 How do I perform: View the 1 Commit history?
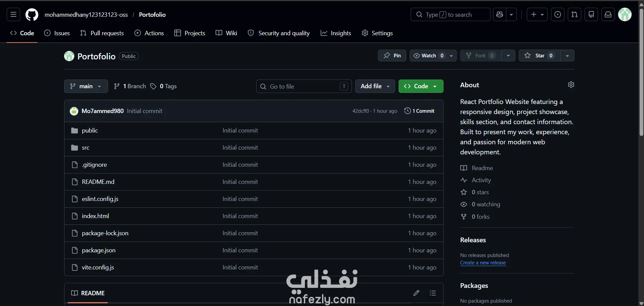point(419,111)
